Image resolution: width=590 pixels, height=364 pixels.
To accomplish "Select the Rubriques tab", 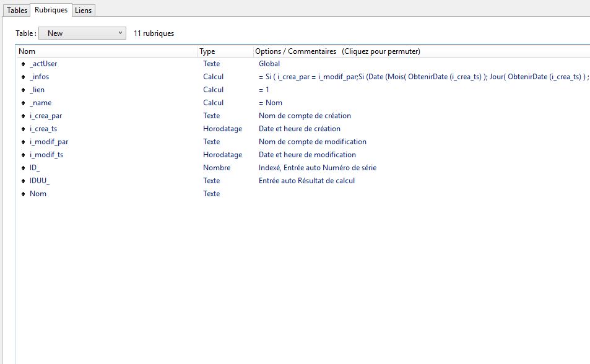I will point(51,10).
